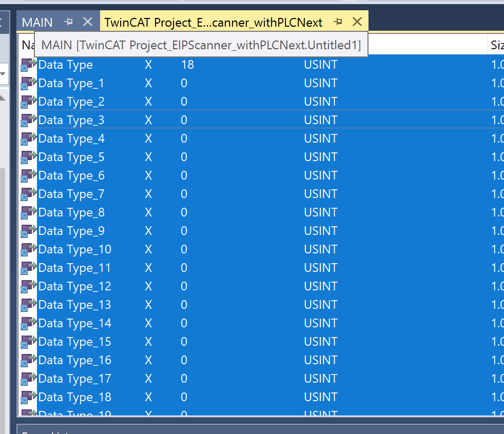Viewport: 504px width, 434px height.
Task: Select row named Data Type_4
Action: 71,139
